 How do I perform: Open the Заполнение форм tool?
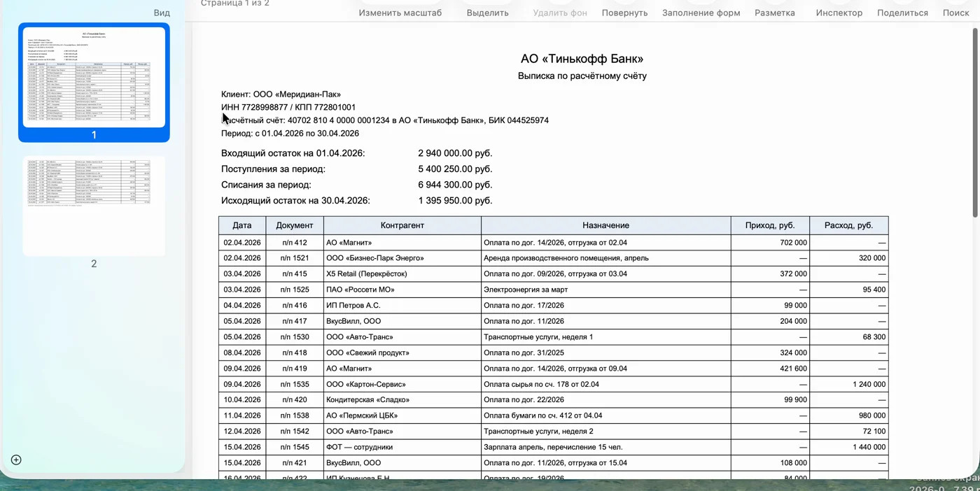pyautogui.click(x=701, y=13)
